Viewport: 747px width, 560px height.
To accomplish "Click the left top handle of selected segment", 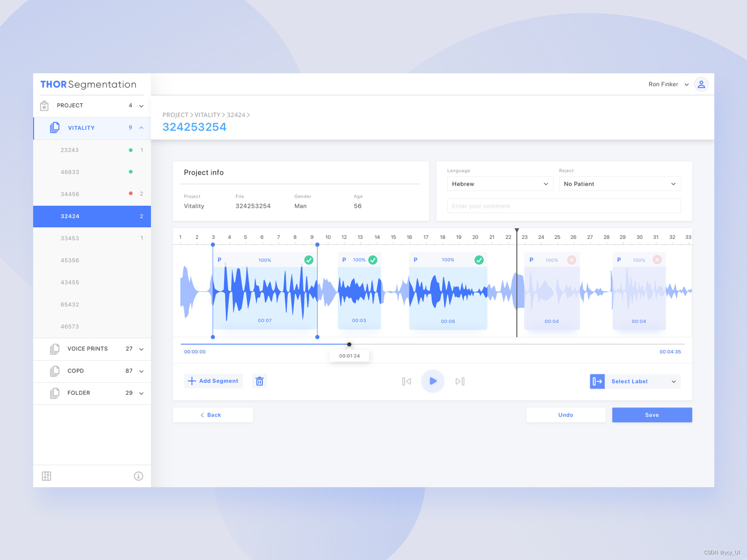I will pos(213,245).
